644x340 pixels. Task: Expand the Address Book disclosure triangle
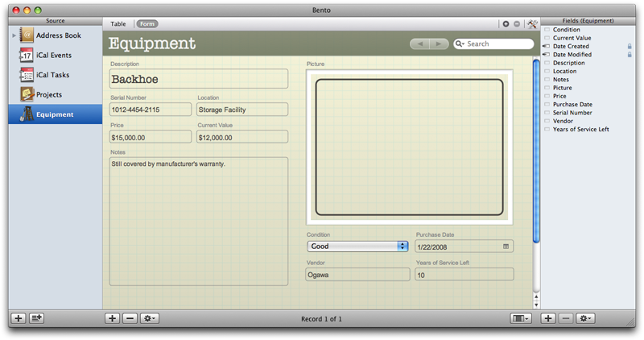point(14,35)
